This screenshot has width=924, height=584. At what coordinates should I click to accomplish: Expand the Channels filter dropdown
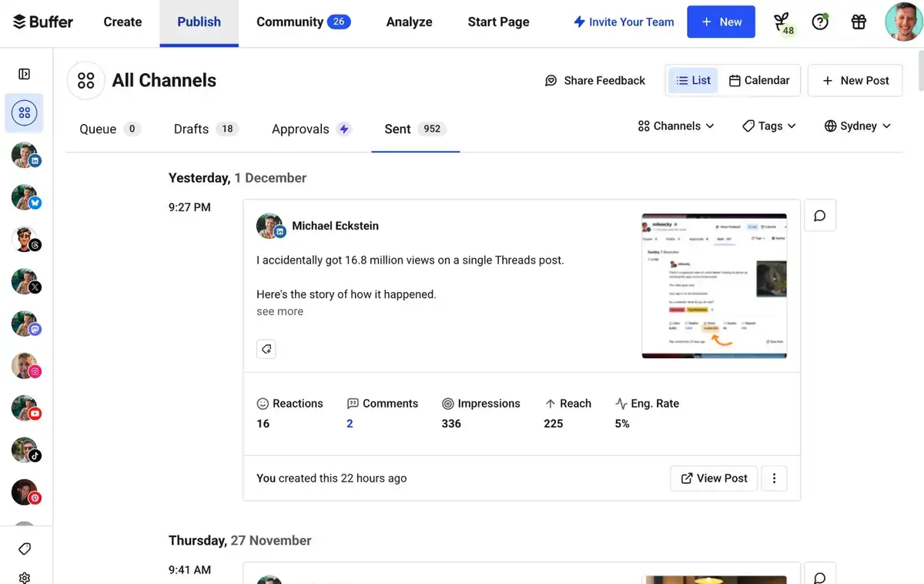click(676, 126)
